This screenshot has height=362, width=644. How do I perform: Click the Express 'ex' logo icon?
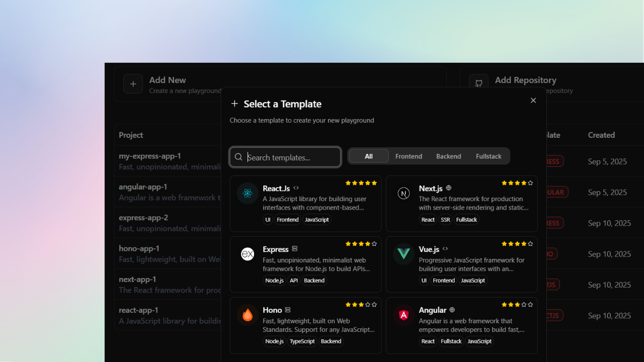pyautogui.click(x=248, y=254)
